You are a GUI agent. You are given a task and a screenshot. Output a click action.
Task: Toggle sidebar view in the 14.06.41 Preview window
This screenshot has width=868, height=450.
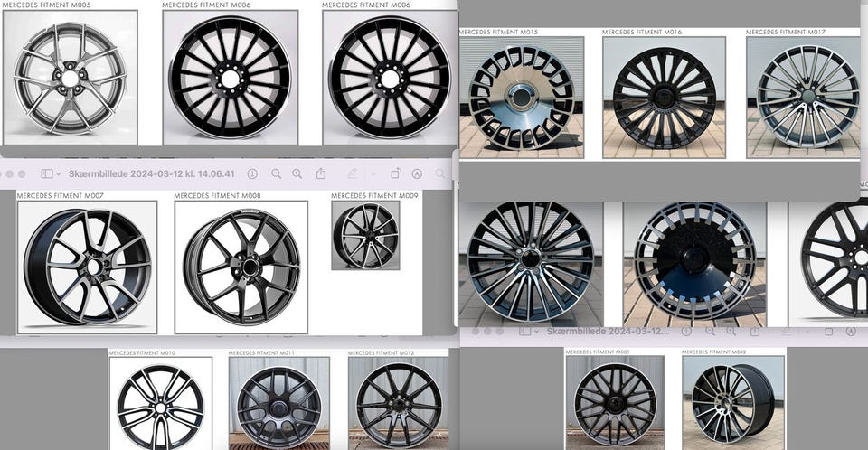point(47,173)
